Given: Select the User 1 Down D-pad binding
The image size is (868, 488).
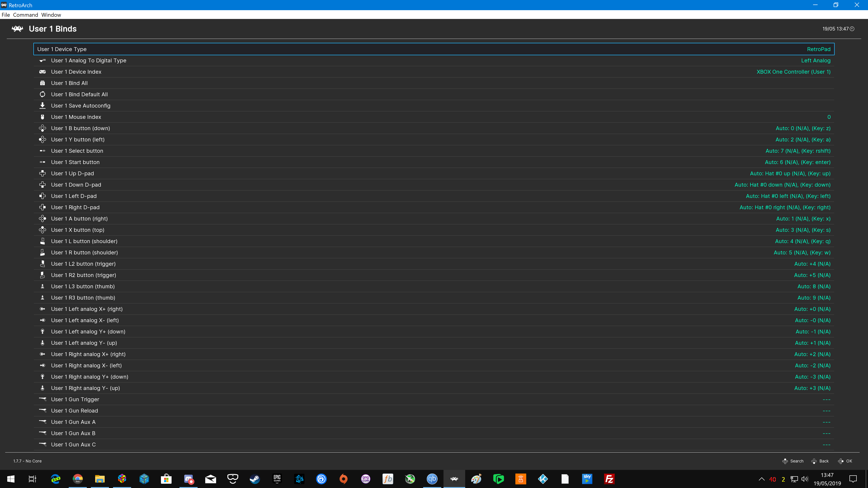Looking at the screenshot, I should pyautogui.click(x=434, y=185).
